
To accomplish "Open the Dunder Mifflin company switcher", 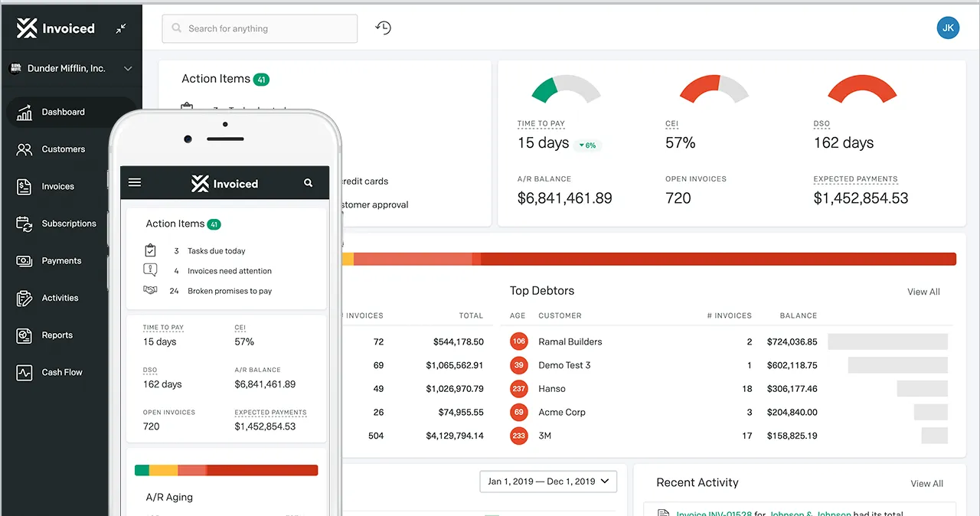I will click(x=71, y=67).
